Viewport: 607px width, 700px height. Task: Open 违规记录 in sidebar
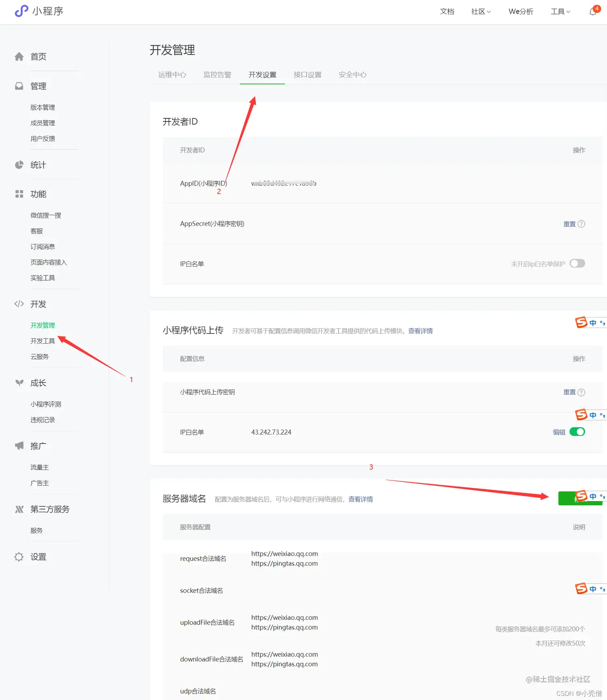(x=43, y=420)
